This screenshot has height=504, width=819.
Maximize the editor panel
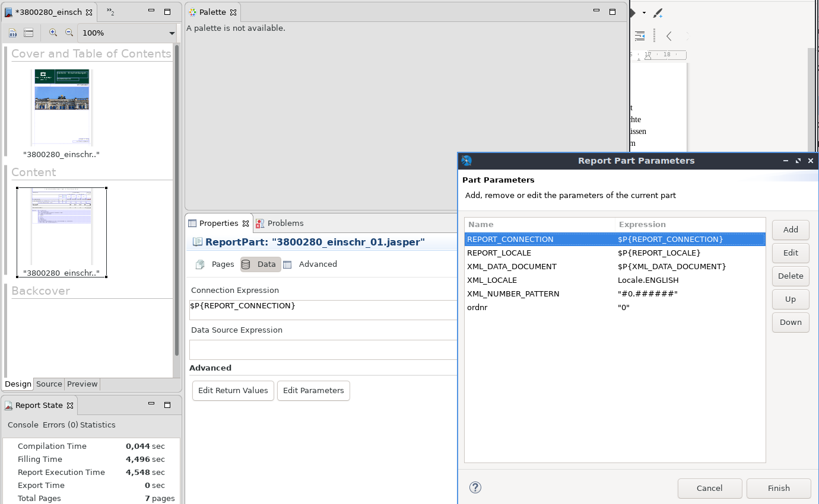167,11
